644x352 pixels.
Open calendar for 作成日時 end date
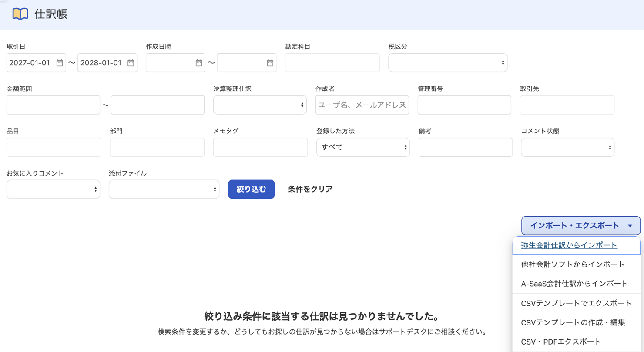coord(270,63)
